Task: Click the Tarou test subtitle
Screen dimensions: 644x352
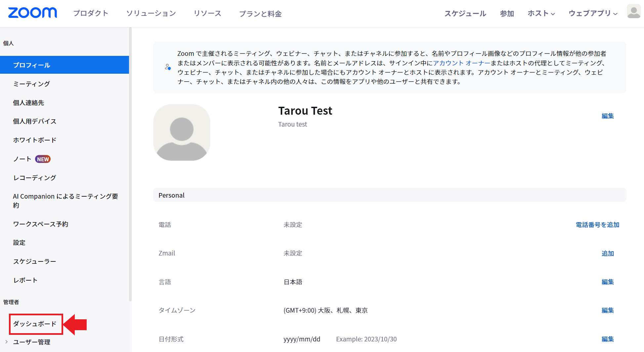Action: (292, 124)
